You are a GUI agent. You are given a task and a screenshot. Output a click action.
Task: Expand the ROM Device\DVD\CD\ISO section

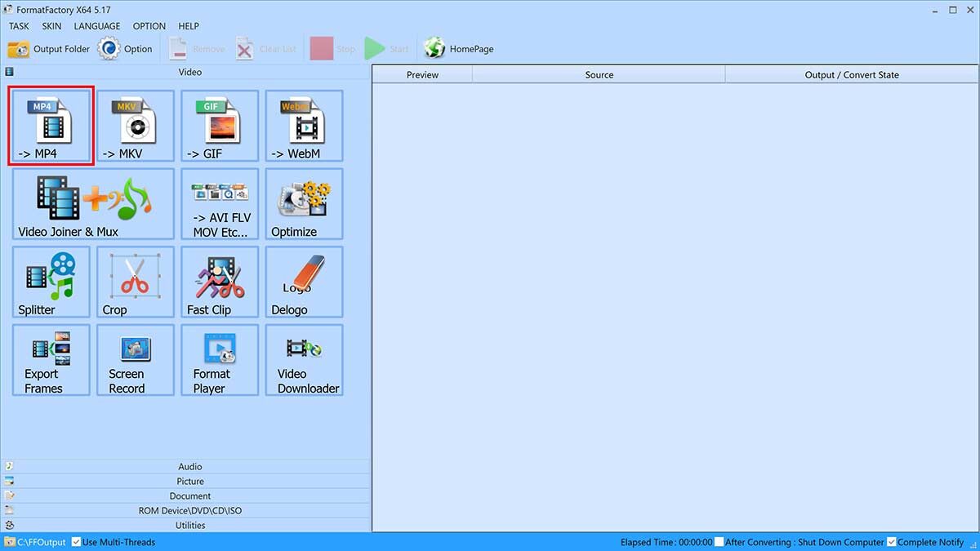(x=189, y=510)
